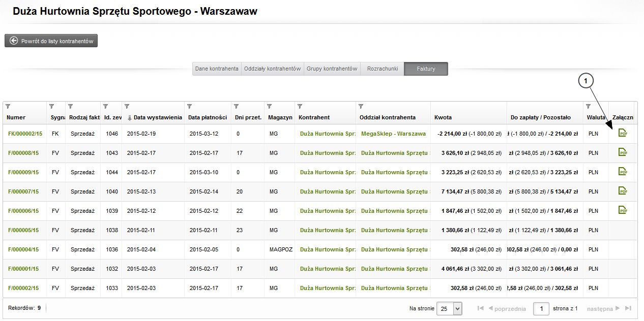Expand the records per page dropdown
The width and height of the screenshot is (644, 321).
pos(457,308)
